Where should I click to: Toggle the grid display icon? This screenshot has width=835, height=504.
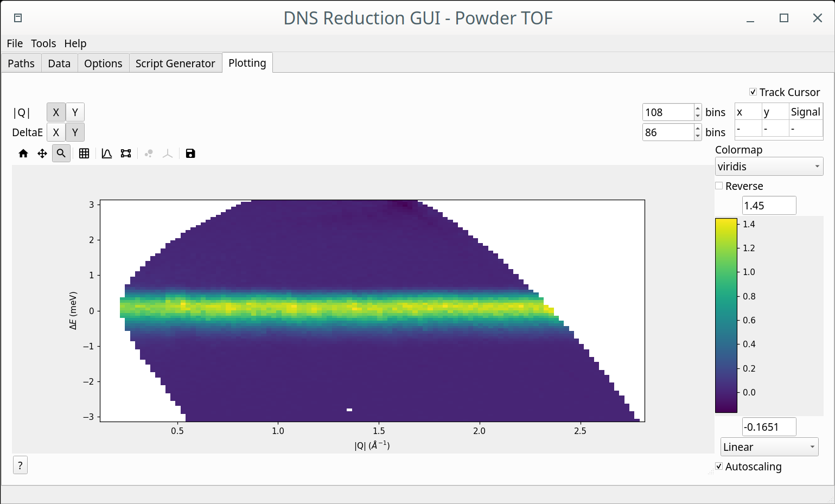[x=84, y=154]
